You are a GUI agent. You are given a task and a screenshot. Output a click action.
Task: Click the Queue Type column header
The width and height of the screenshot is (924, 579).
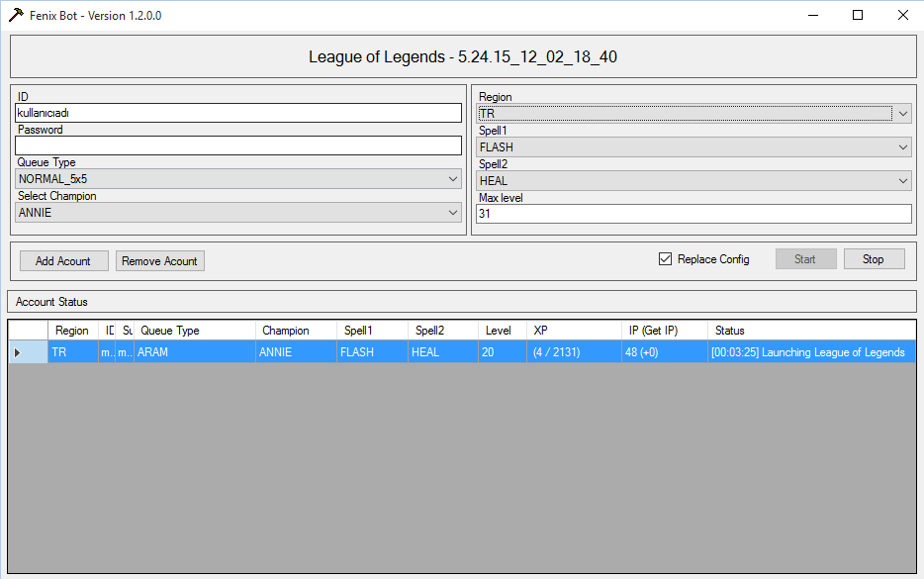point(195,331)
